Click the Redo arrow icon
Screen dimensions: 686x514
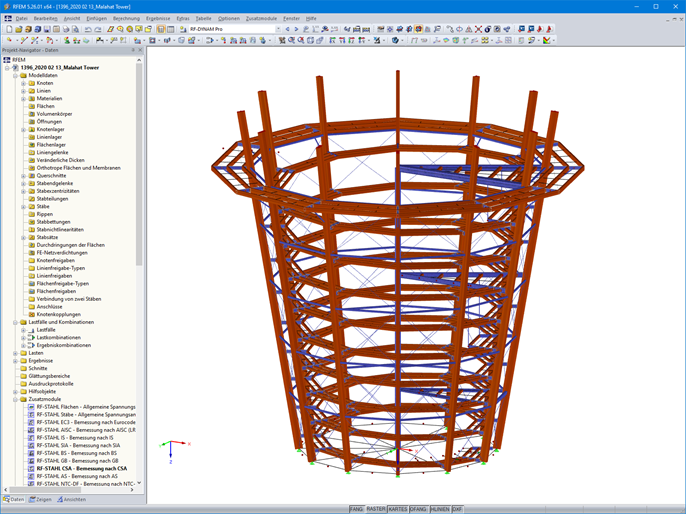click(x=98, y=29)
